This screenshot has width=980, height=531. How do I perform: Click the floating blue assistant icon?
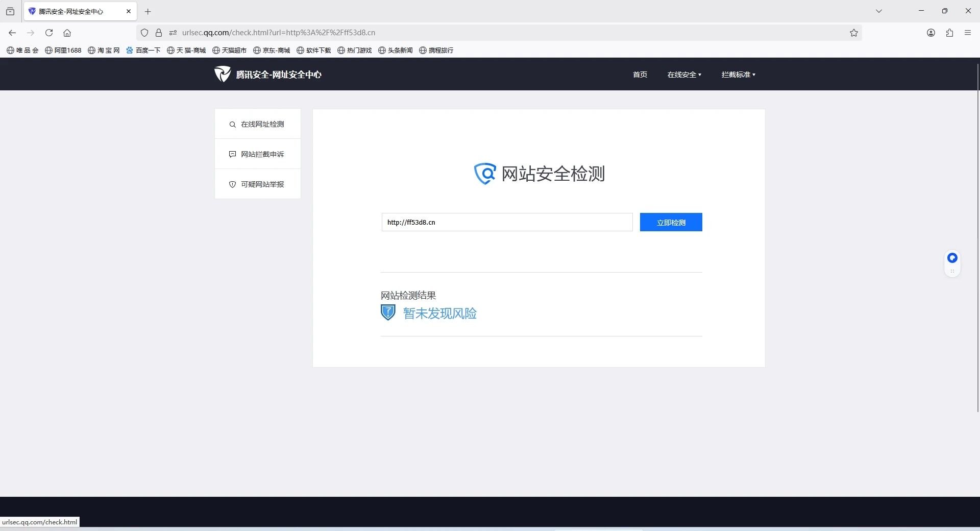(x=952, y=258)
